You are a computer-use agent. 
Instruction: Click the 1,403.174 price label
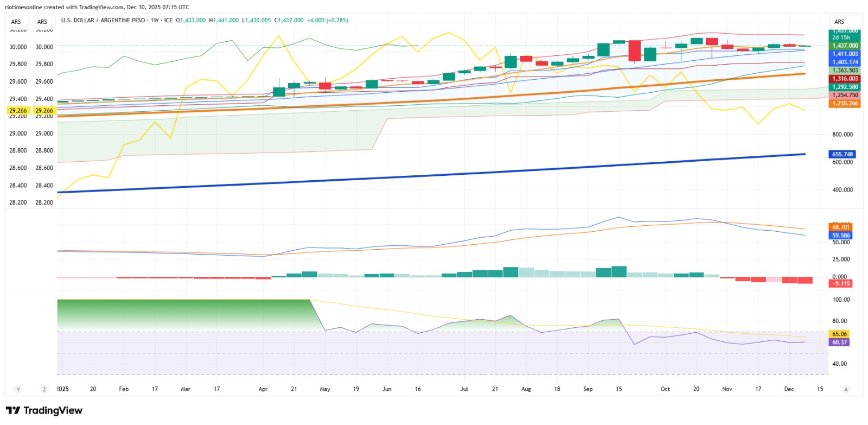[x=845, y=62]
